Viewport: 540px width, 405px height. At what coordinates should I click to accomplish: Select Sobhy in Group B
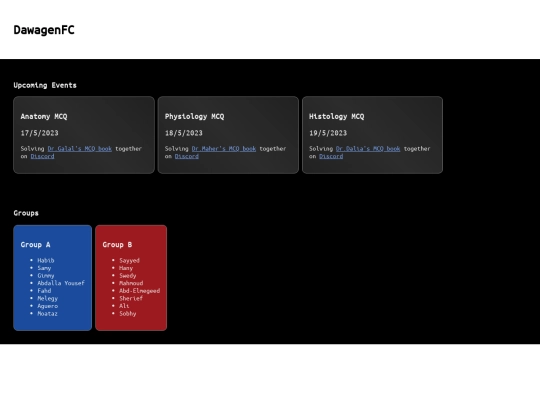[128, 313]
